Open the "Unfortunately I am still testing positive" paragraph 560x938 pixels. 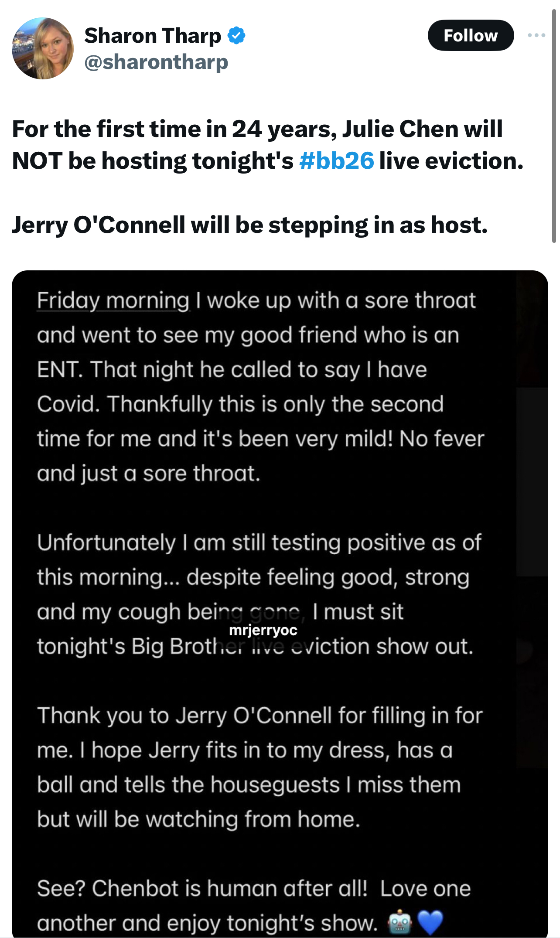(x=260, y=594)
